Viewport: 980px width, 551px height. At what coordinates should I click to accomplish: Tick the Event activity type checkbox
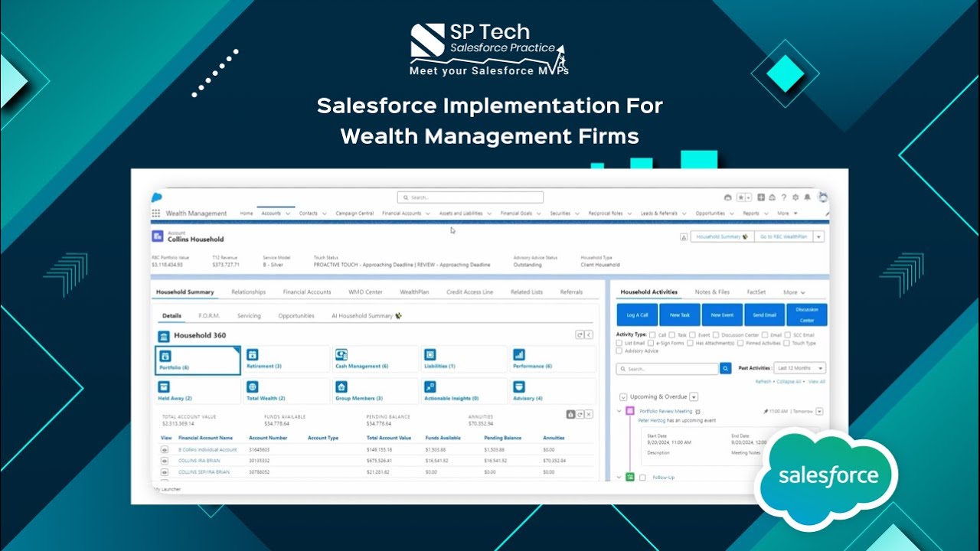click(x=692, y=334)
